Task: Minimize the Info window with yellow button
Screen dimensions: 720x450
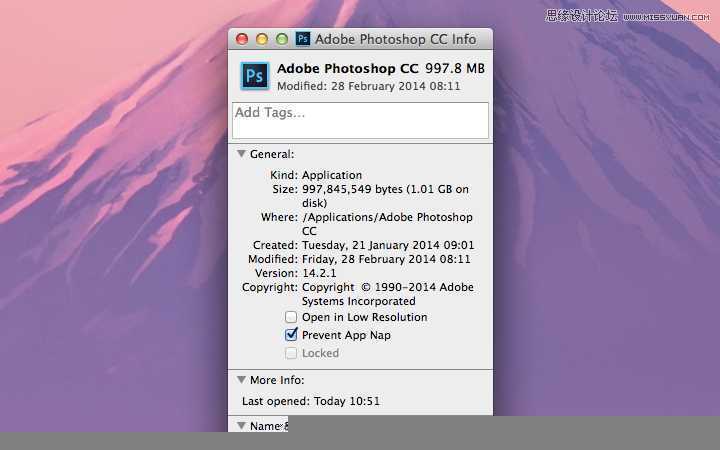Action: (x=262, y=39)
